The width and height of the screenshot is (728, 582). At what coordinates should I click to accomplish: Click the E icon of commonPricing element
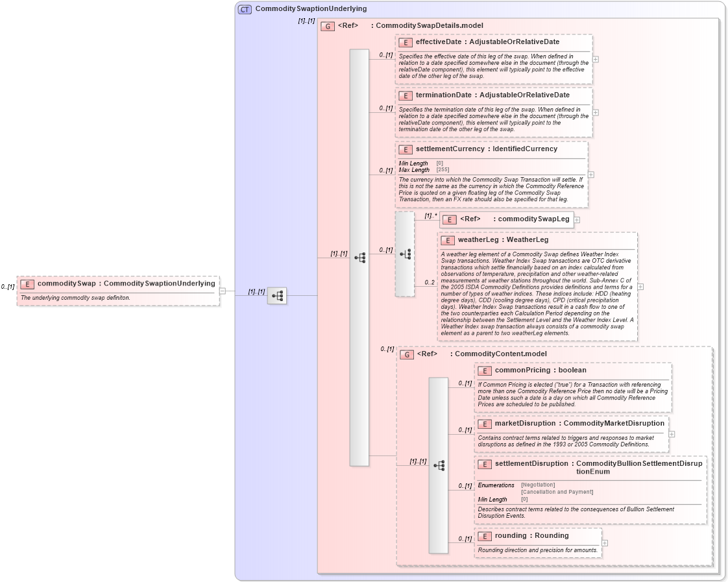485,371
